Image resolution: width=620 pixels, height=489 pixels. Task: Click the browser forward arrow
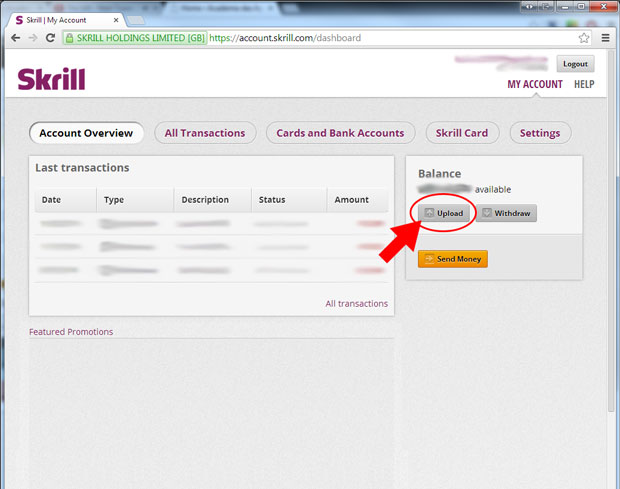pos(33,38)
